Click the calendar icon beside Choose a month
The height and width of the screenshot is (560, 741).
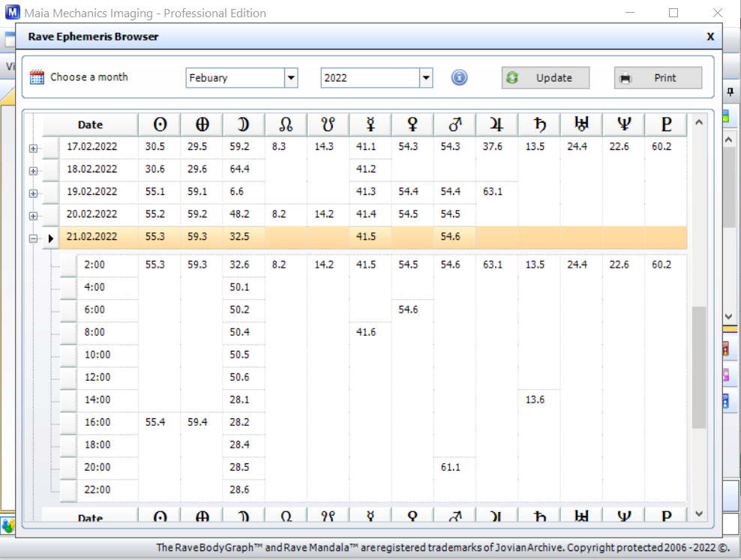tap(37, 77)
